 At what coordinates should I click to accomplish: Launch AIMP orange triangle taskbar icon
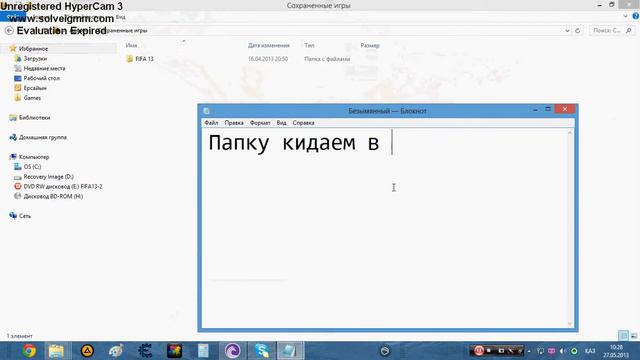coord(87,351)
